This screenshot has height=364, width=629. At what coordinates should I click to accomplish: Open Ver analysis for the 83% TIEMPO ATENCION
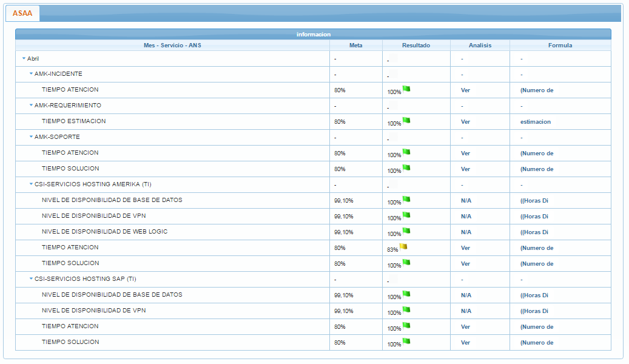465,248
